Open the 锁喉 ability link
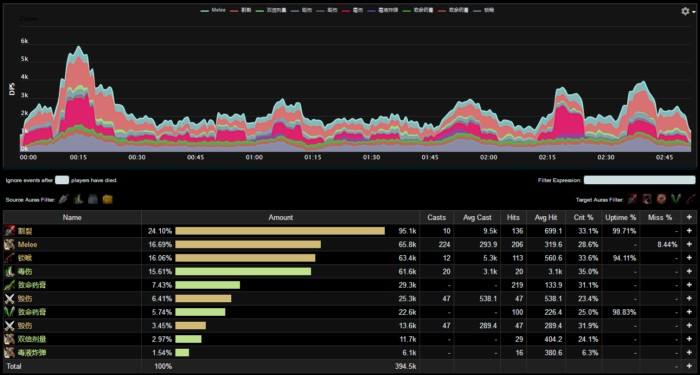Screen dimensions: 700x375 [25, 258]
